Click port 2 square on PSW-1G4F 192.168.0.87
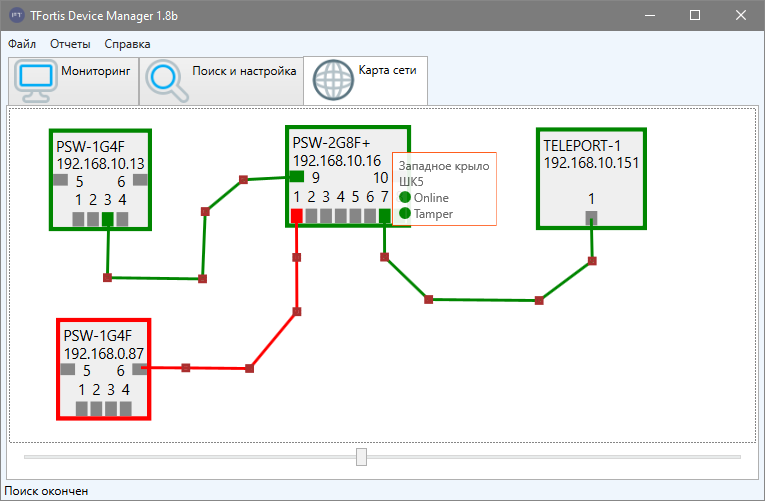The width and height of the screenshot is (765, 501). [97, 409]
